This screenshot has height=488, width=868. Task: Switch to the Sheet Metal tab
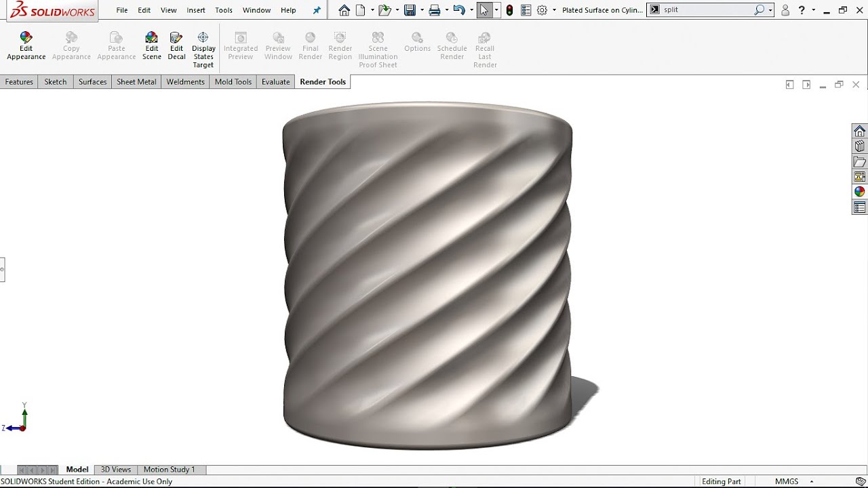[x=136, y=82]
